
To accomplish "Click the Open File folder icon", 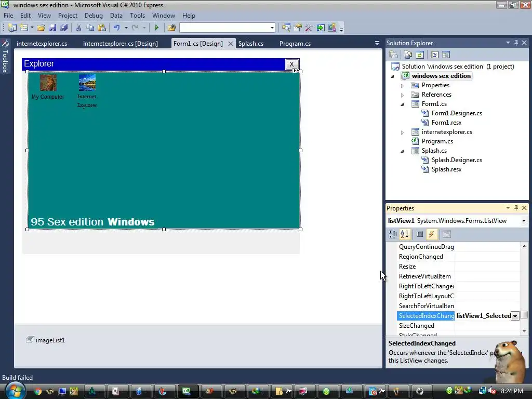I will tap(41, 28).
